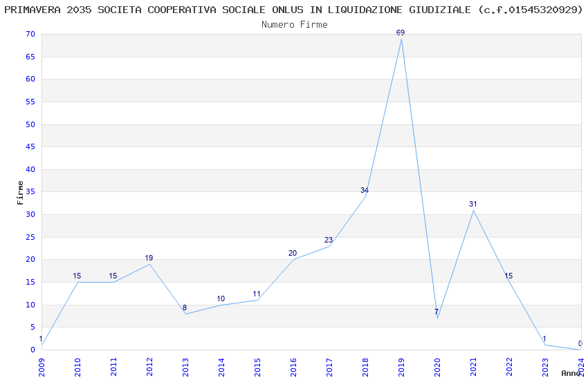Click the y-axis value 40
The image size is (588, 380).
coord(30,169)
